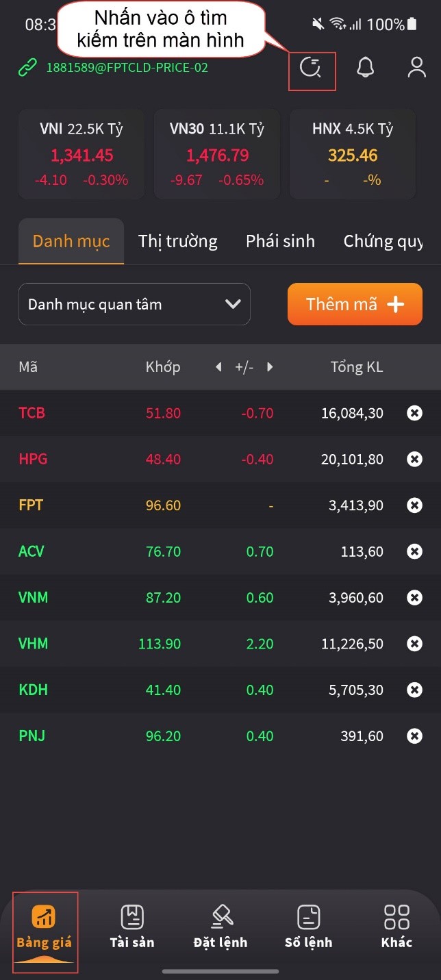
Task: Expand the Danh mục quan tâm dropdown
Action: (x=134, y=304)
